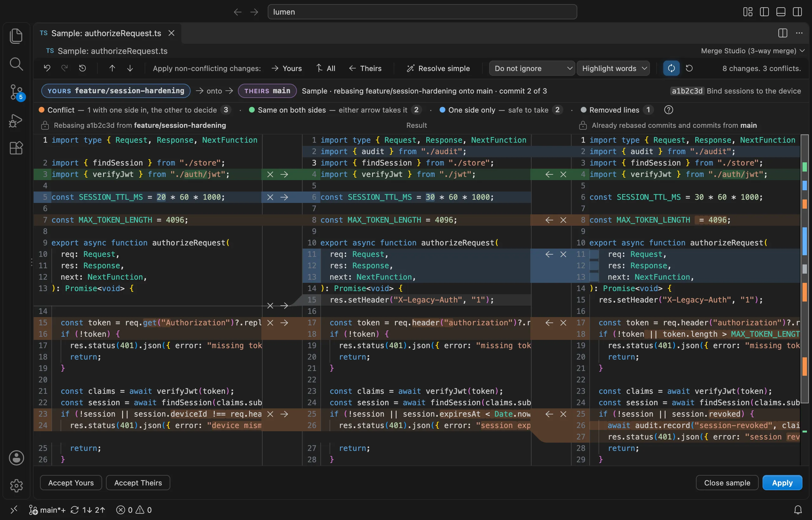This screenshot has height=520, width=812.
Task: Split the editor to the right
Action: point(783,33)
